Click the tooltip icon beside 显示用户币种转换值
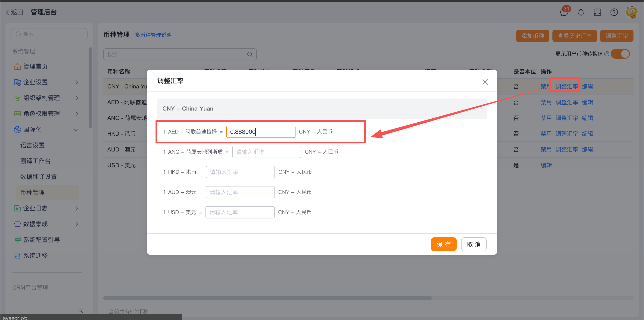This screenshot has width=644, height=320. coord(607,54)
